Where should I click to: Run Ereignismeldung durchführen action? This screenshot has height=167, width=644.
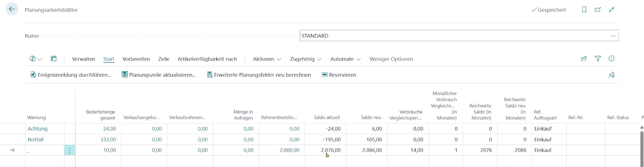[71, 75]
